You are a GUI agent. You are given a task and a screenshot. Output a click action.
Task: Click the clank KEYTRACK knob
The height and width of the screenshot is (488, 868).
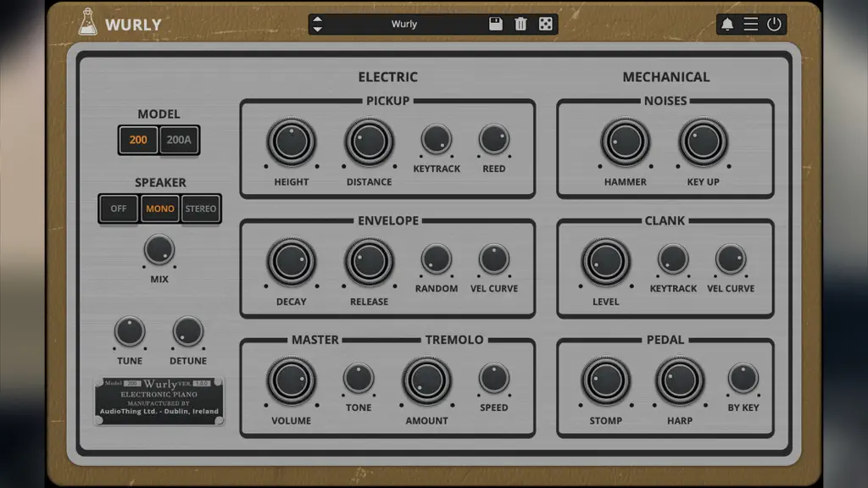coord(673,258)
